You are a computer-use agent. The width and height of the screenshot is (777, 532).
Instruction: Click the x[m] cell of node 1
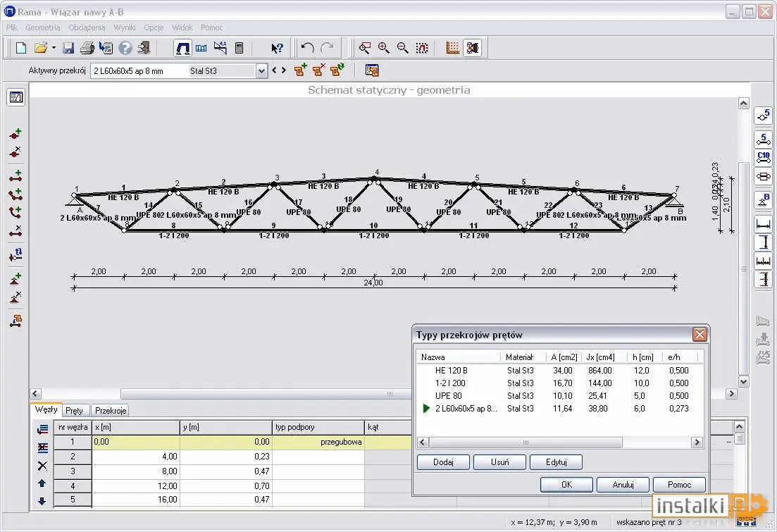136,442
